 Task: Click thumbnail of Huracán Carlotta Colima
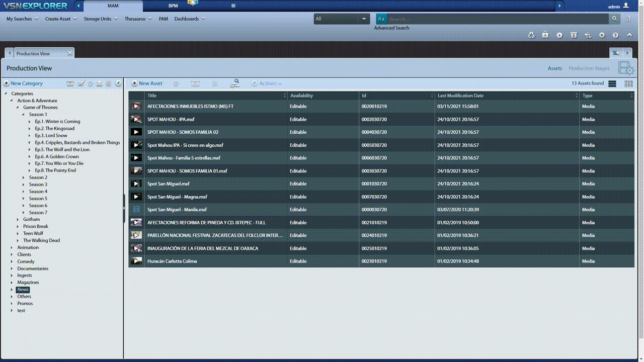coord(136,261)
